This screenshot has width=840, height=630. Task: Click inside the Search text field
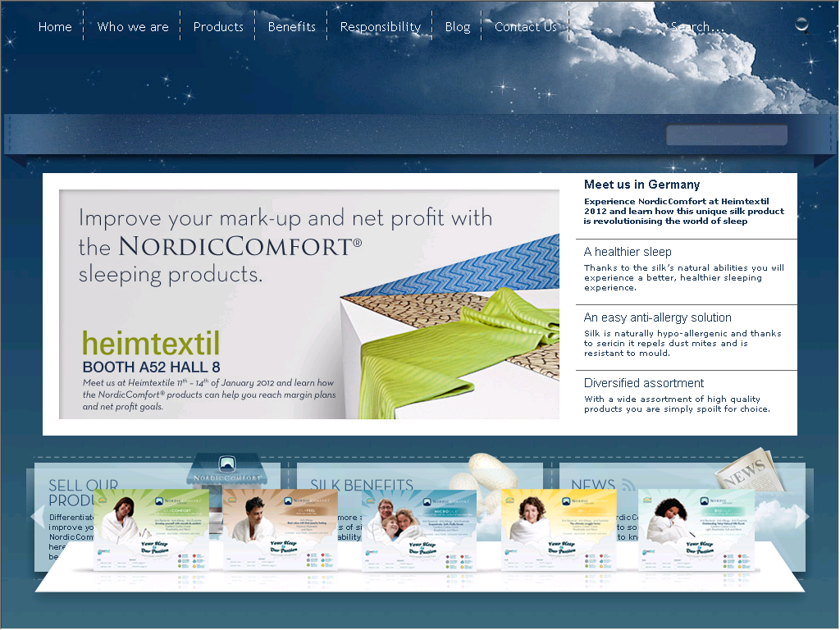click(x=722, y=27)
